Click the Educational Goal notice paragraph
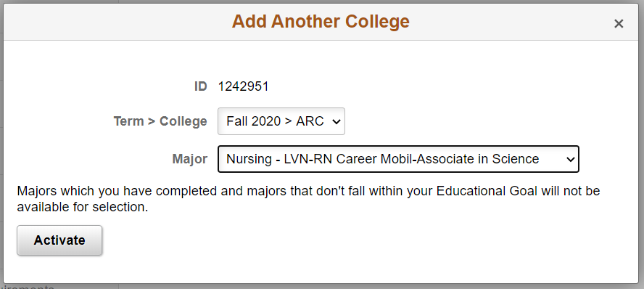644x289 pixels. pyautogui.click(x=308, y=199)
